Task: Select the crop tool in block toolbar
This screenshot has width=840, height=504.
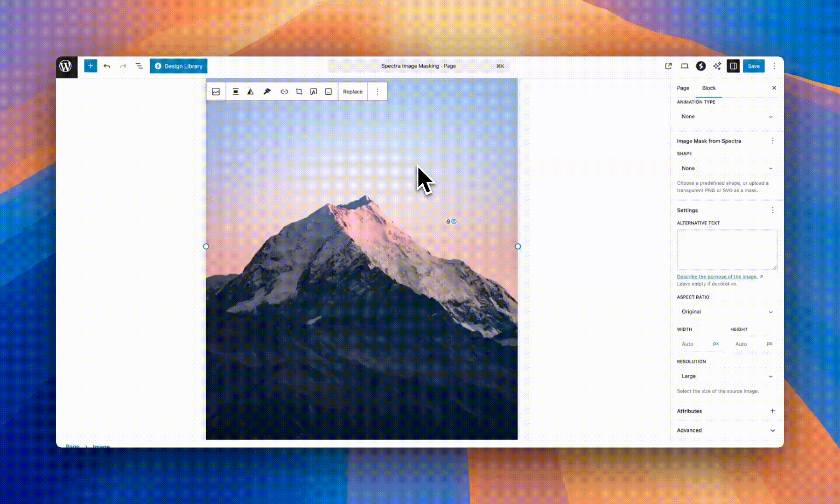Action: click(x=299, y=92)
